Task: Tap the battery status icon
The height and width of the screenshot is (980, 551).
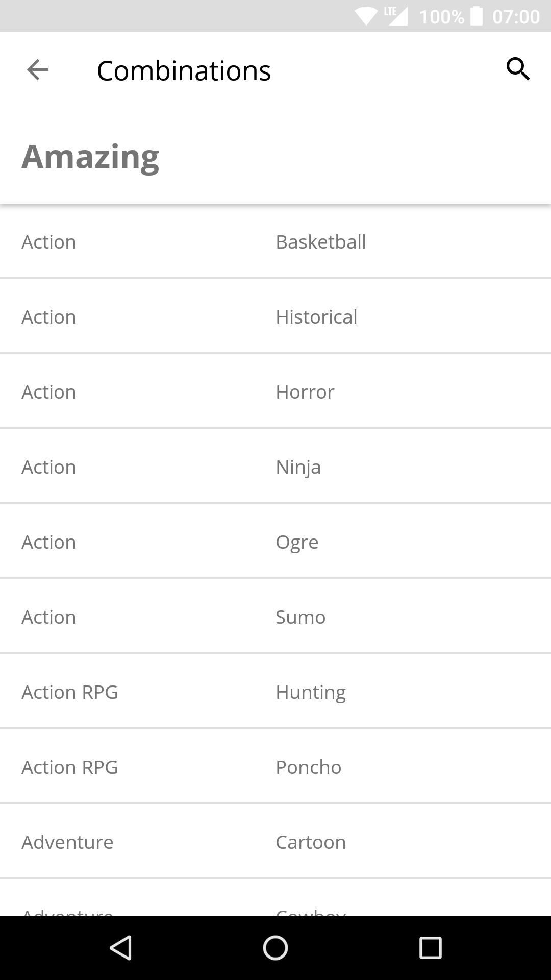Action: tap(476, 16)
